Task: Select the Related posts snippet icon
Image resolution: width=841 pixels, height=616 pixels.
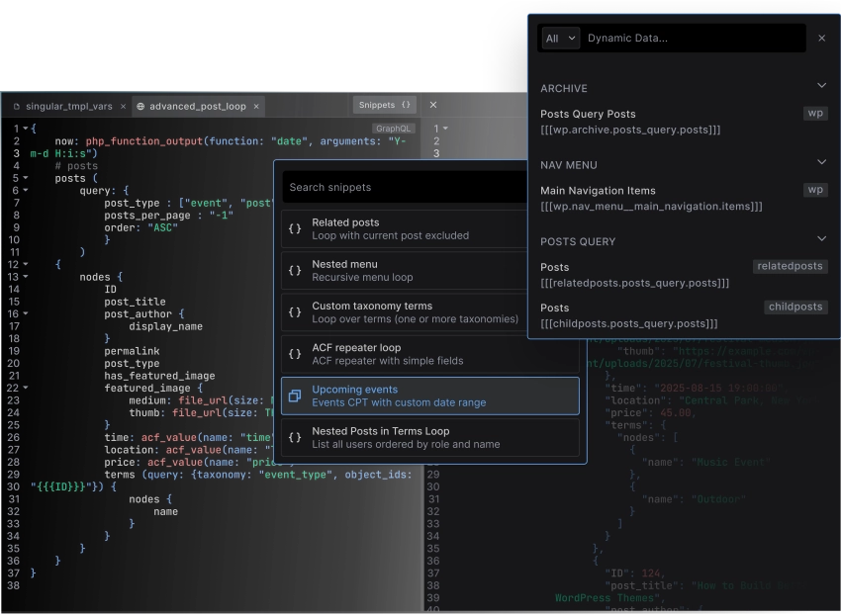Action: pyautogui.click(x=297, y=228)
